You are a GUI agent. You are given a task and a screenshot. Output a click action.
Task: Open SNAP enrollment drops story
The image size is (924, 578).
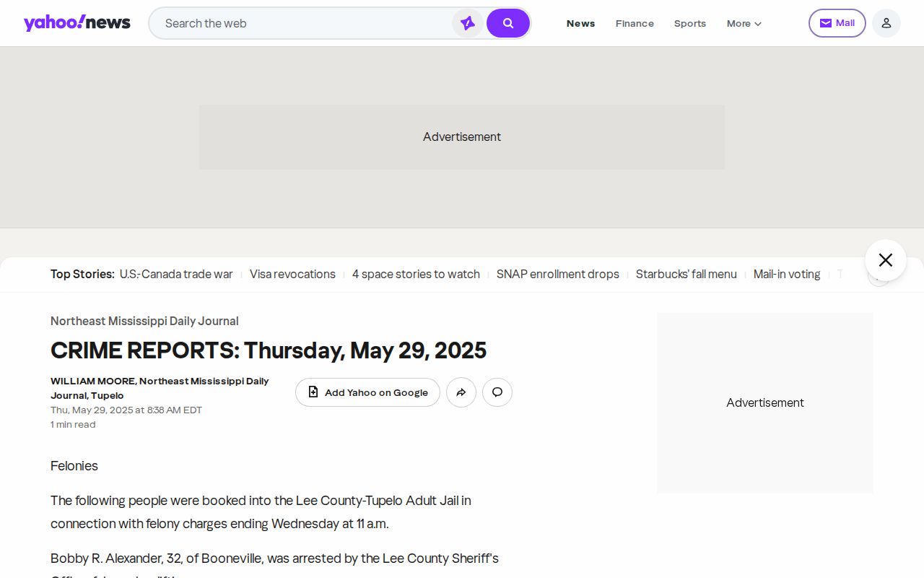pyautogui.click(x=558, y=274)
